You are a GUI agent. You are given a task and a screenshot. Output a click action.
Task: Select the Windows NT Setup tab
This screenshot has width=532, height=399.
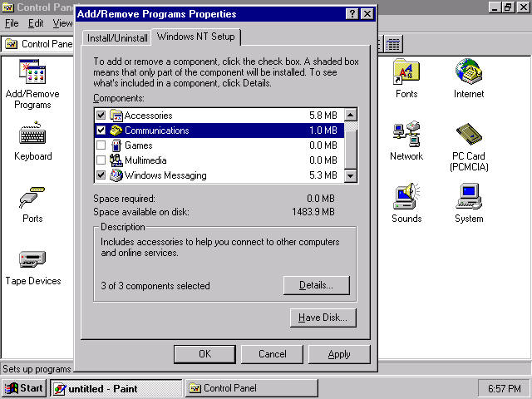pyautogui.click(x=196, y=37)
